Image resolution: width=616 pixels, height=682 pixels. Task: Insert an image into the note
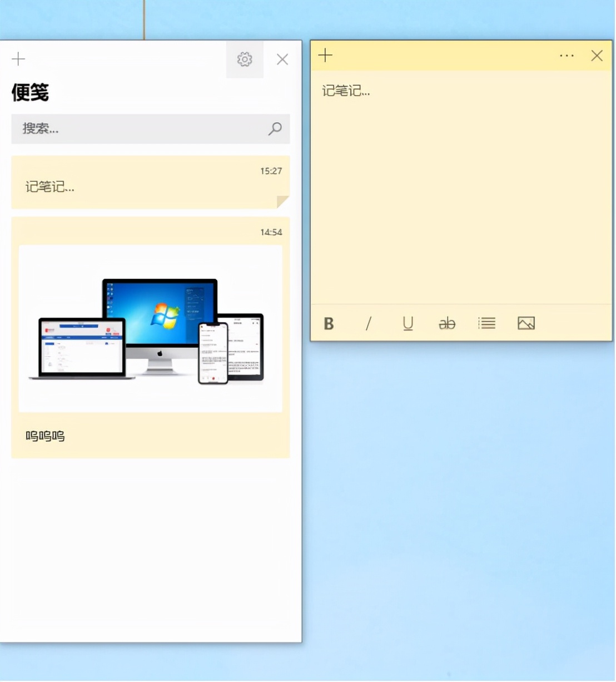[526, 323]
